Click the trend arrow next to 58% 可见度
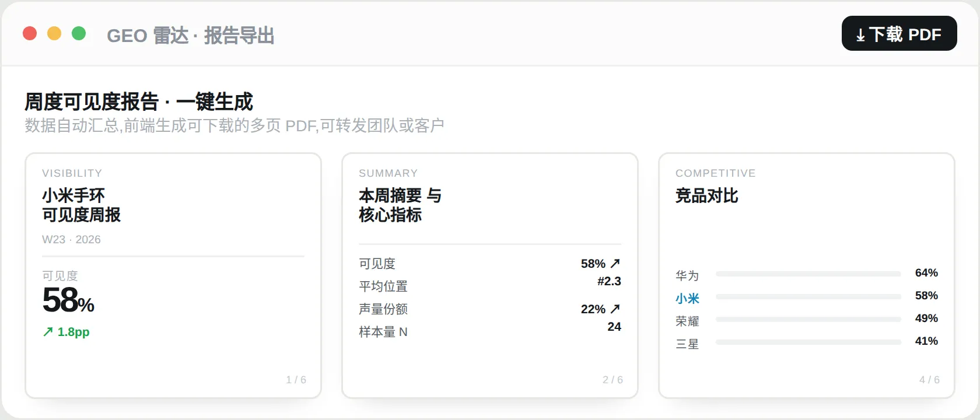 pos(615,264)
